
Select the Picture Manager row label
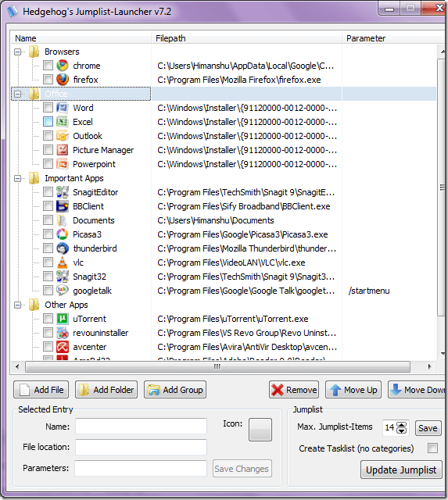point(103,150)
